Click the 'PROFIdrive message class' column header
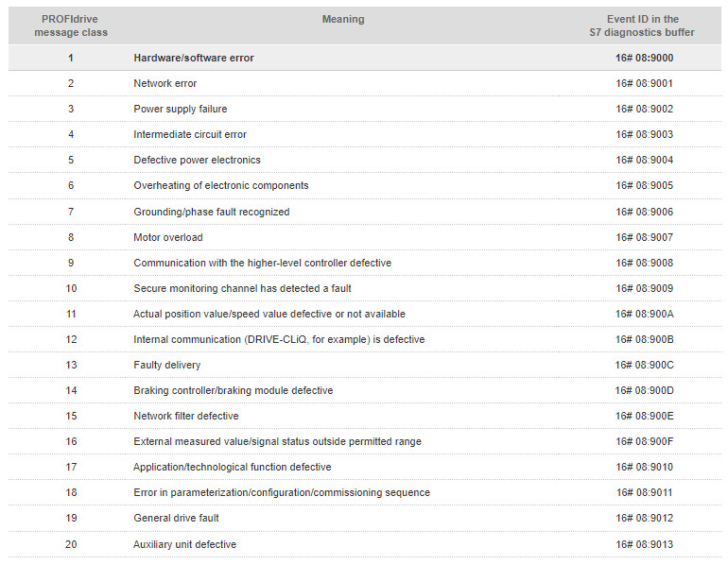Screen dimensions: 728x565 [x=71, y=26]
